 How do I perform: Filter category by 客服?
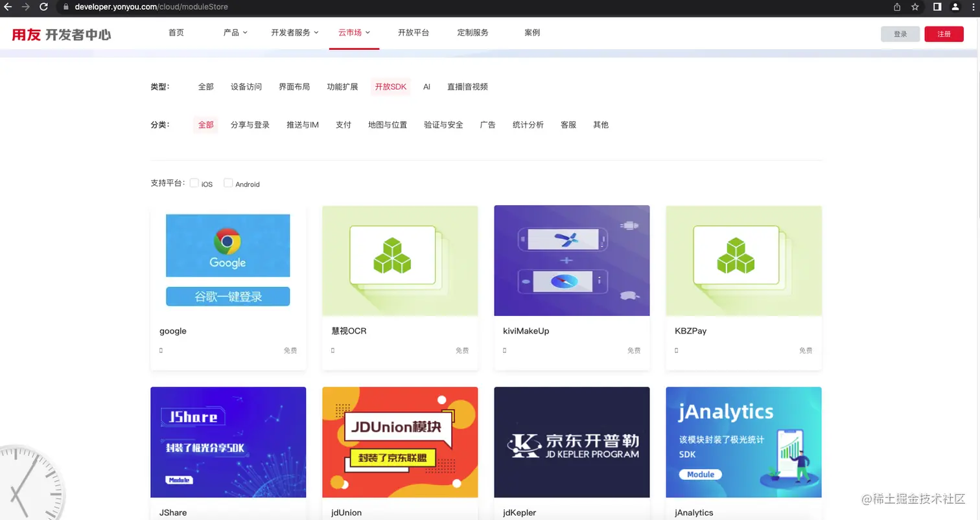(568, 125)
